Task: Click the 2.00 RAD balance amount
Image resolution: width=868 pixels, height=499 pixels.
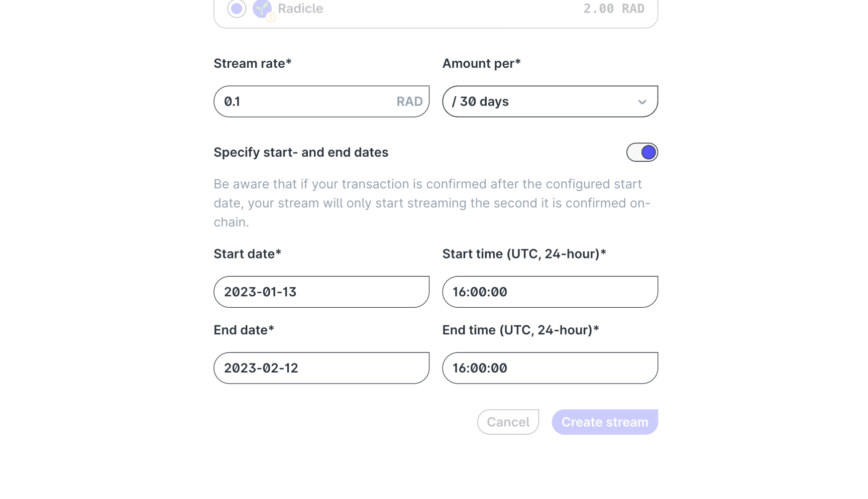Action: [x=614, y=9]
